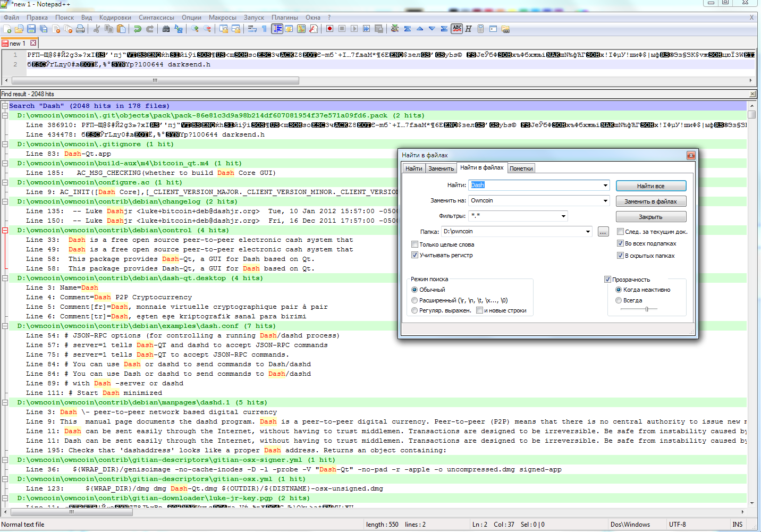Click the Save file toolbar icon
The width and height of the screenshot is (761, 532).
coord(31,29)
